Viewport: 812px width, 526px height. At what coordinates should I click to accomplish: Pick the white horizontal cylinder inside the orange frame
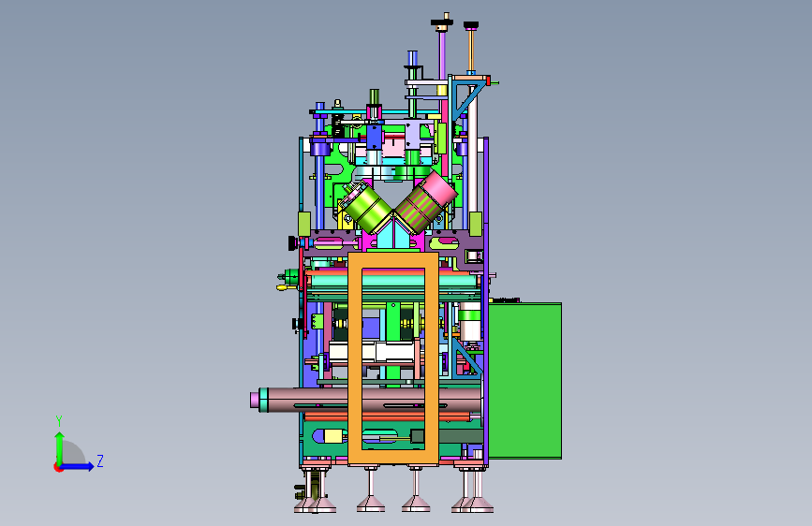point(372,352)
